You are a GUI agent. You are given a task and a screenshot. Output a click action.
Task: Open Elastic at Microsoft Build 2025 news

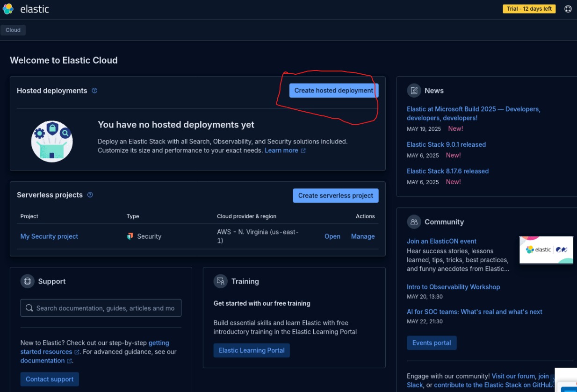(x=474, y=114)
